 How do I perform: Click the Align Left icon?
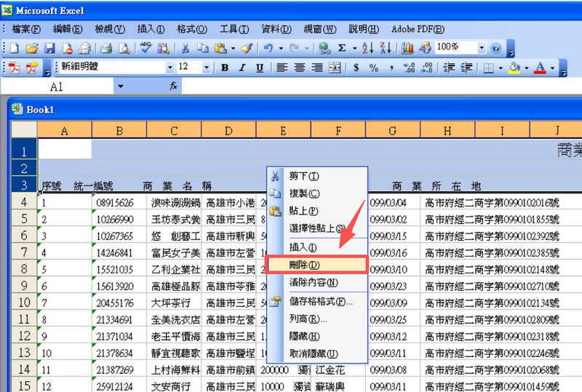[282, 68]
